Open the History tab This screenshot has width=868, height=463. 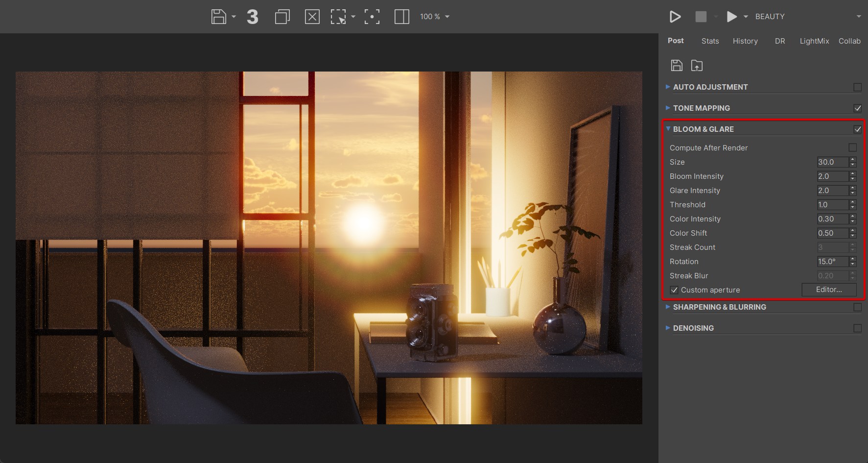[745, 41]
